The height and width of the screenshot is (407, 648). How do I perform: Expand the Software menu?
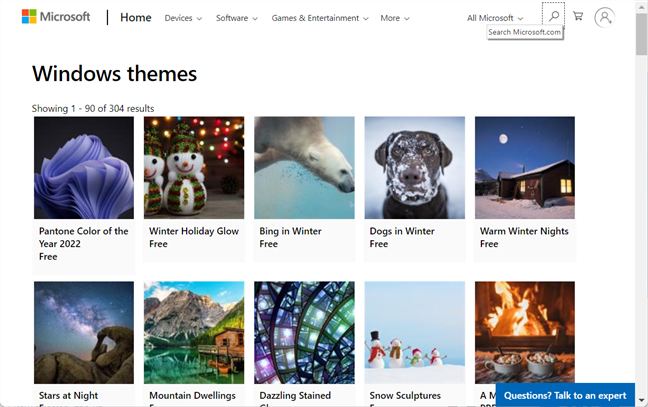tap(236, 18)
